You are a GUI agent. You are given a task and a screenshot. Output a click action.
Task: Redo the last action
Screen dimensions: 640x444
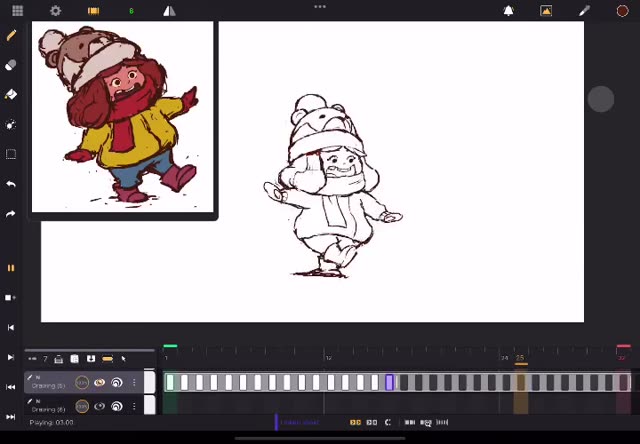(x=11, y=214)
